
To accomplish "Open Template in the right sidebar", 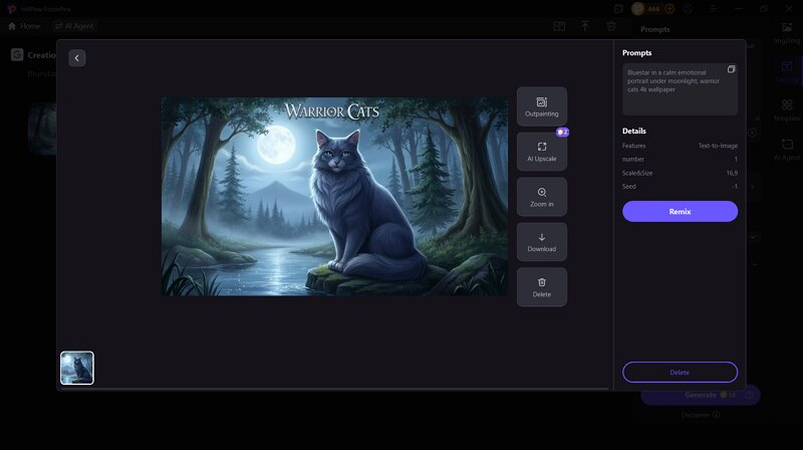I will pyautogui.click(x=787, y=110).
